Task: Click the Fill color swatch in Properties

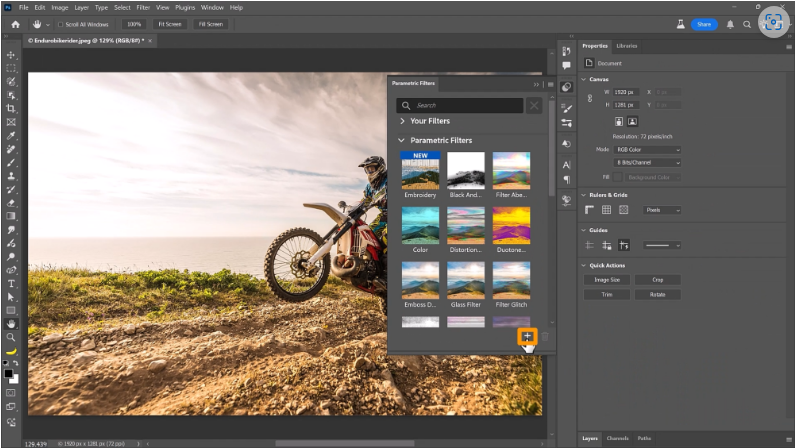Action: click(x=617, y=177)
